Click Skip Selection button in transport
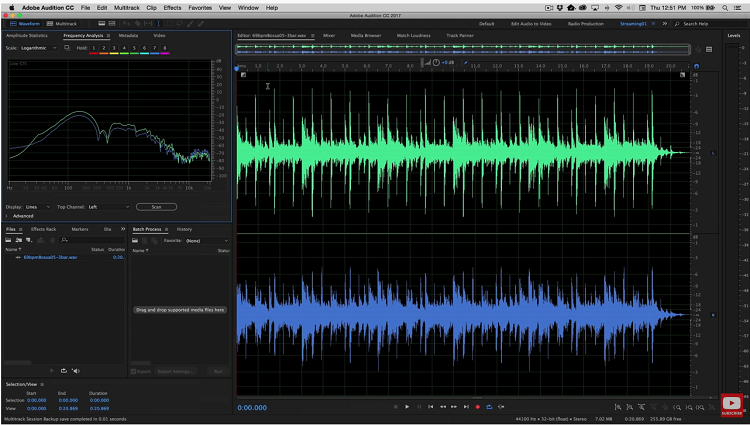Viewport: 750px width, 425px height. click(x=501, y=407)
